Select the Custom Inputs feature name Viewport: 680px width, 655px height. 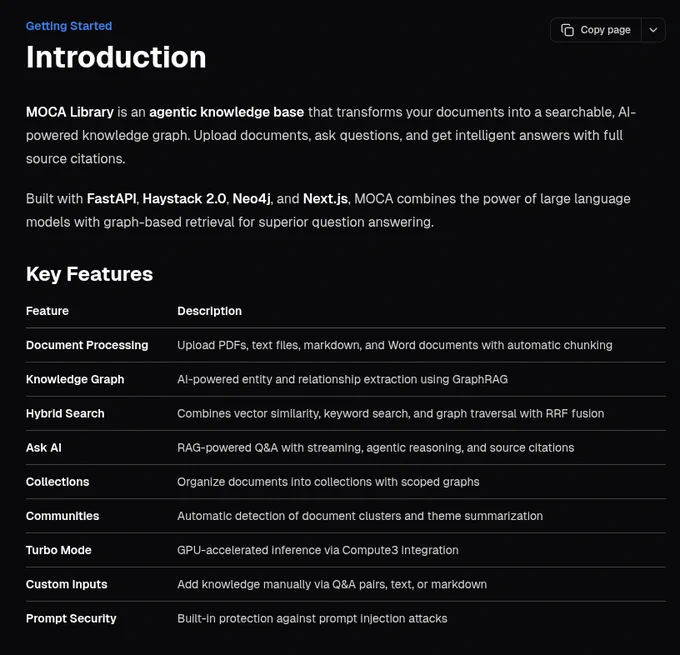66,585
